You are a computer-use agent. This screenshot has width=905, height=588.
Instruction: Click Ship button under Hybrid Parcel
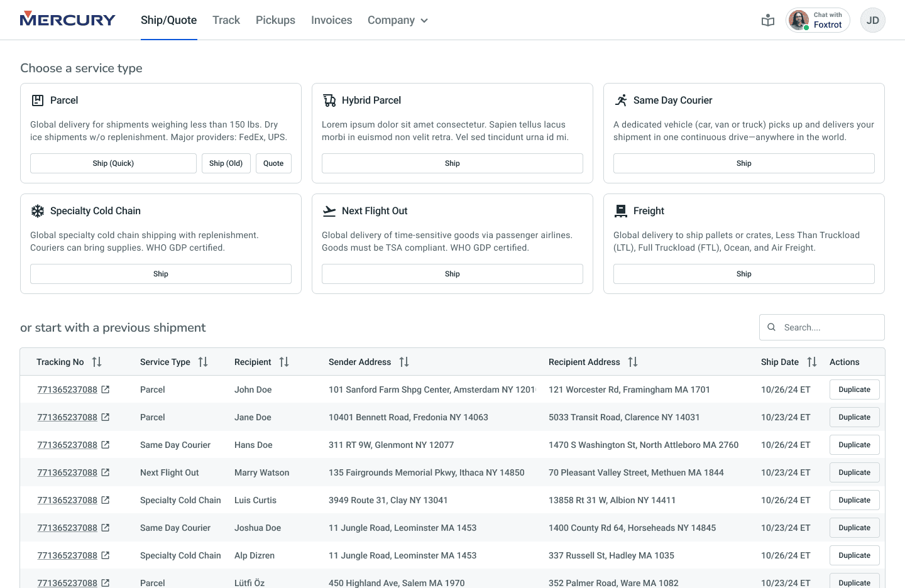[x=452, y=163]
